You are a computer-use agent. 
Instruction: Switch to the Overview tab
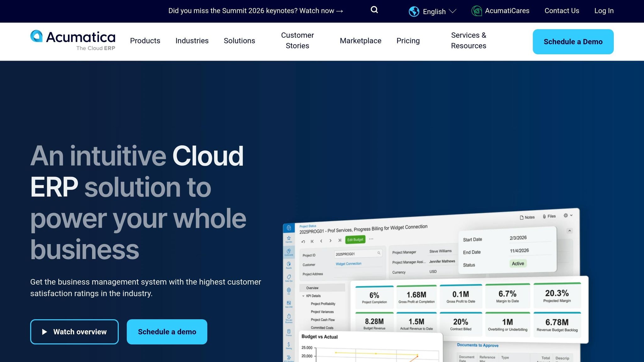[313, 288]
